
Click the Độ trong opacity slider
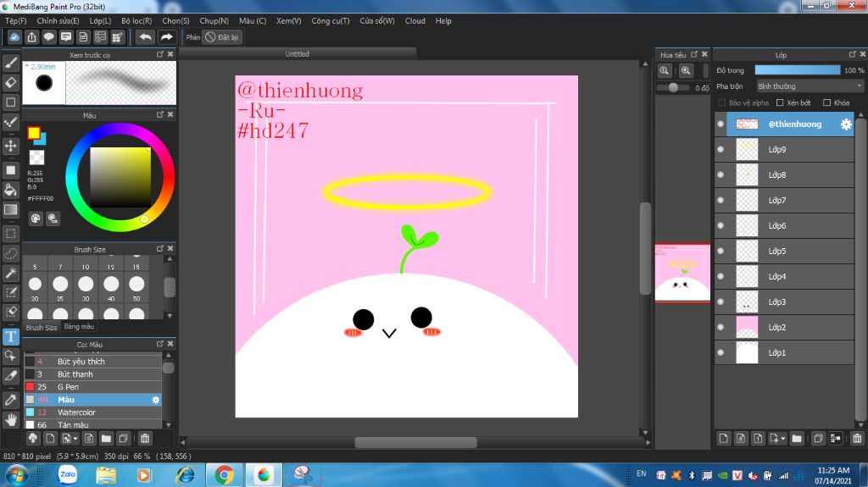(x=797, y=70)
